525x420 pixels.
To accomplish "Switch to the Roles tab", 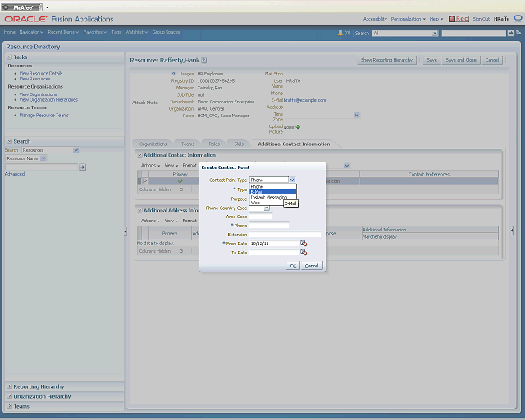I will (214, 144).
